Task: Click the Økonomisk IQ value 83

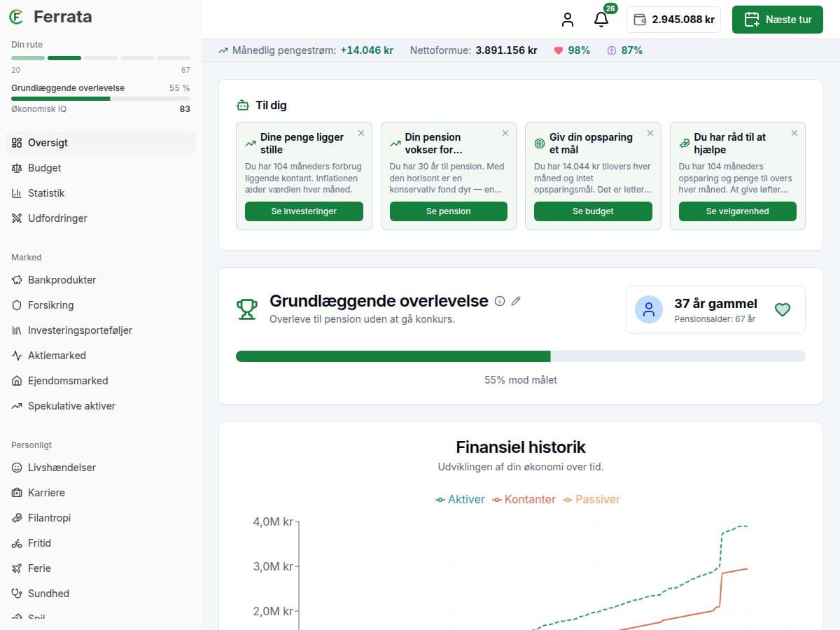Action: 185,109
